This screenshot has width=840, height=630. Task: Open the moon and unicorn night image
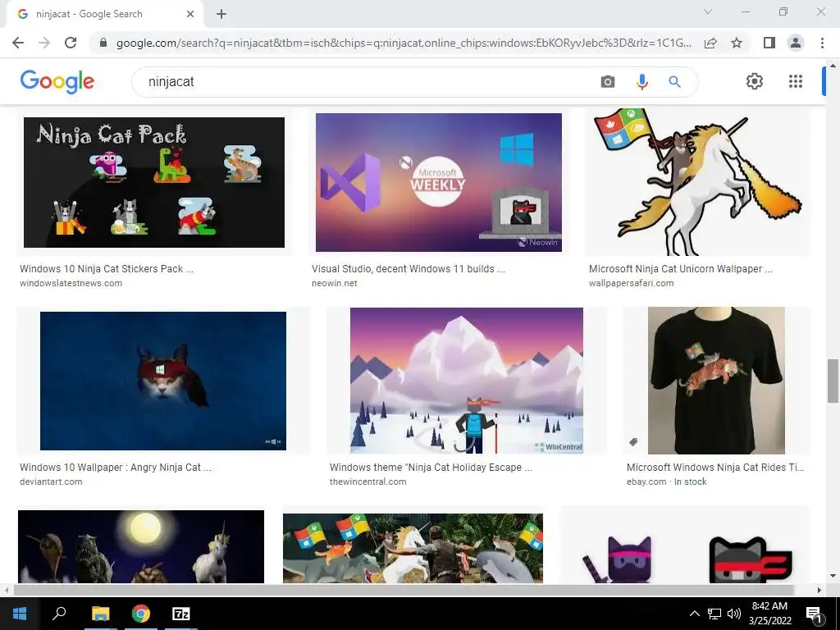click(x=141, y=546)
